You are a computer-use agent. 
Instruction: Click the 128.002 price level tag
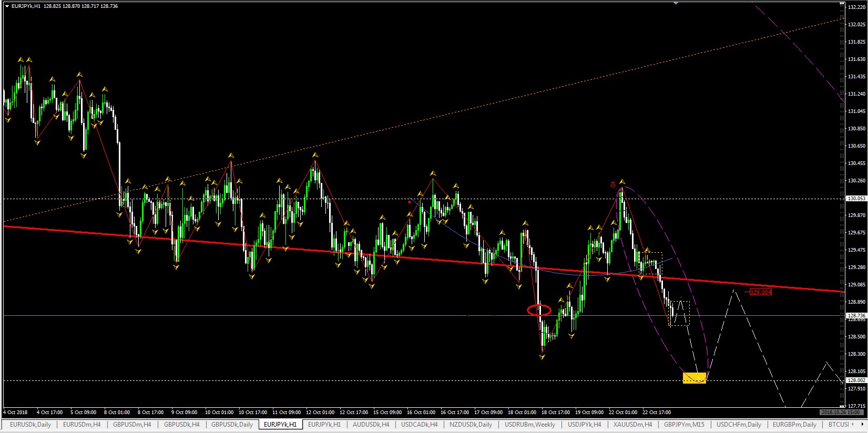(856, 380)
